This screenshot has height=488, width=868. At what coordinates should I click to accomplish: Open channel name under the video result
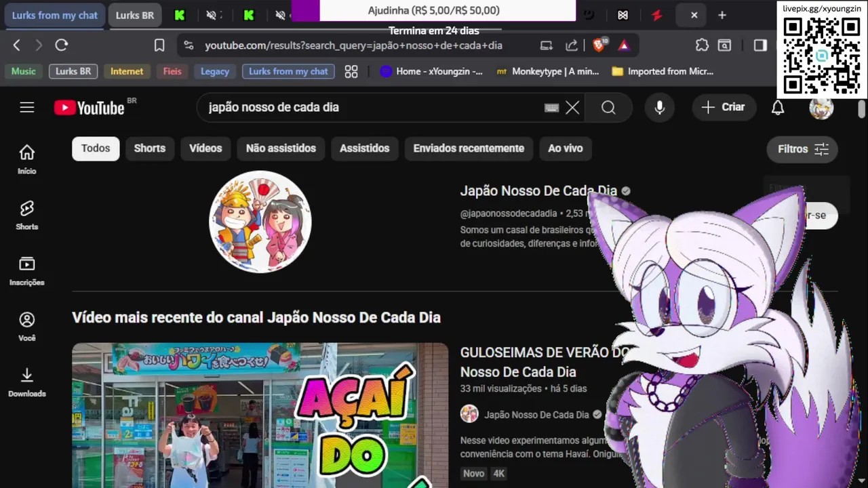536,415
